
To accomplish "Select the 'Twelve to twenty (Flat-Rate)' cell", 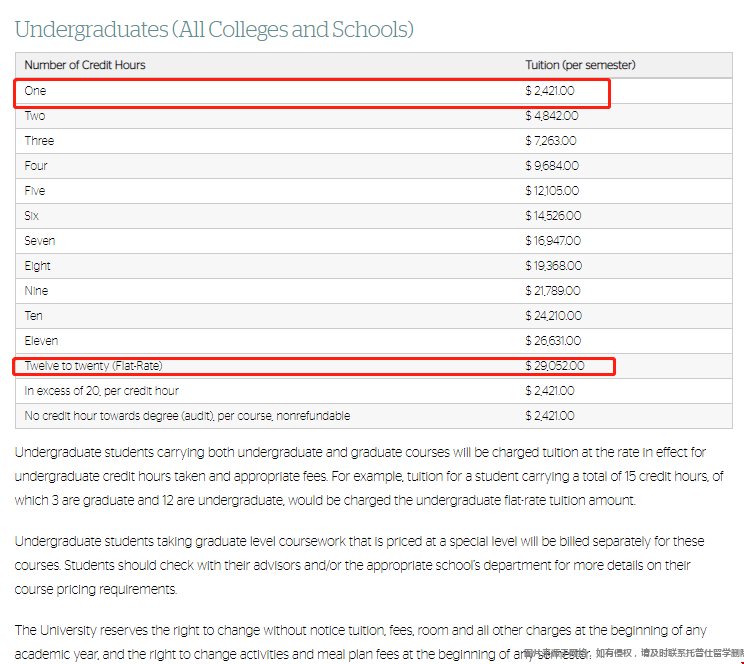I will tap(93, 366).
